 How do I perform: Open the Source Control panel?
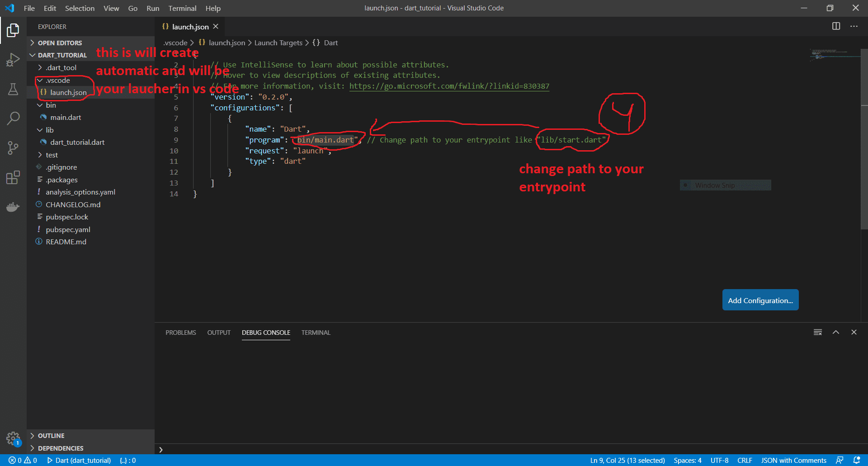[x=13, y=147]
